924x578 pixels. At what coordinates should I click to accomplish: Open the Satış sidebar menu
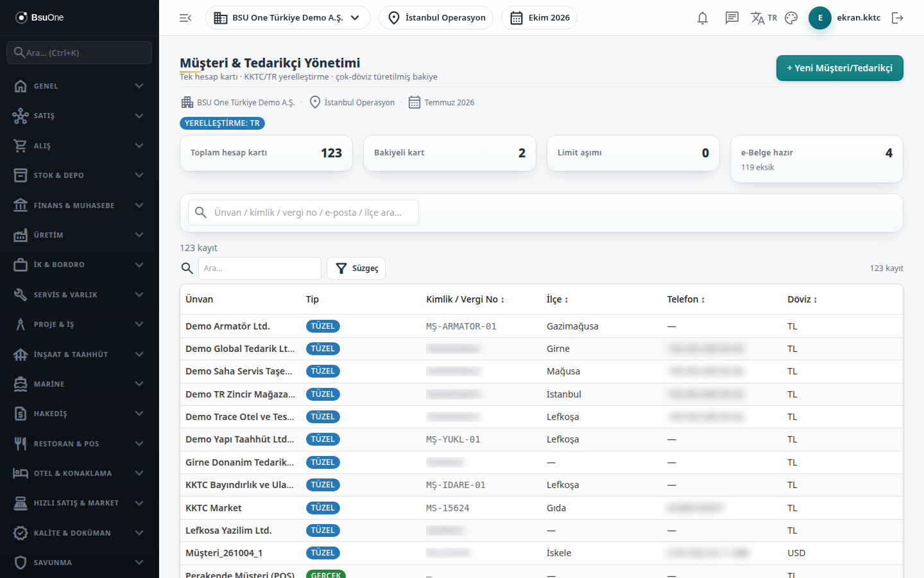tap(80, 116)
